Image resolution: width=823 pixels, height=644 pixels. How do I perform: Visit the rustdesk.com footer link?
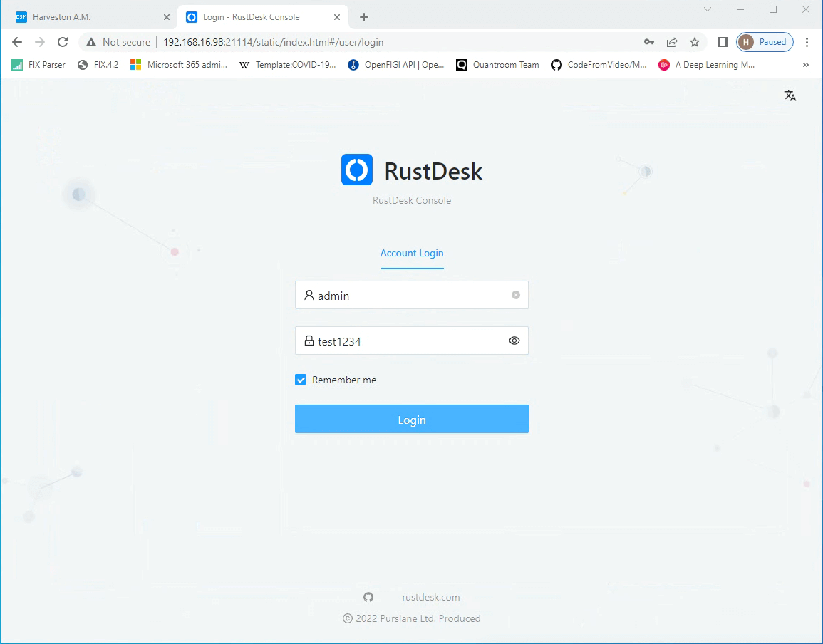pos(430,597)
